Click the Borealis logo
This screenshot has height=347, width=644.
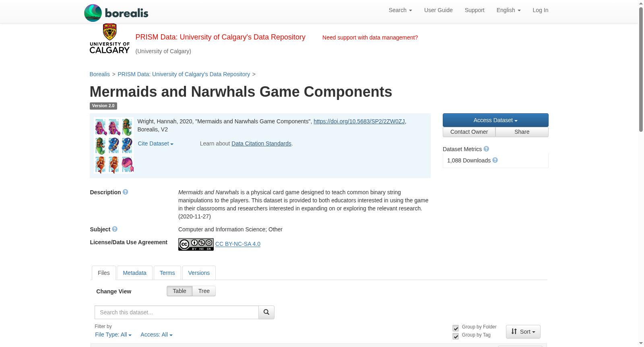tap(116, 13)
